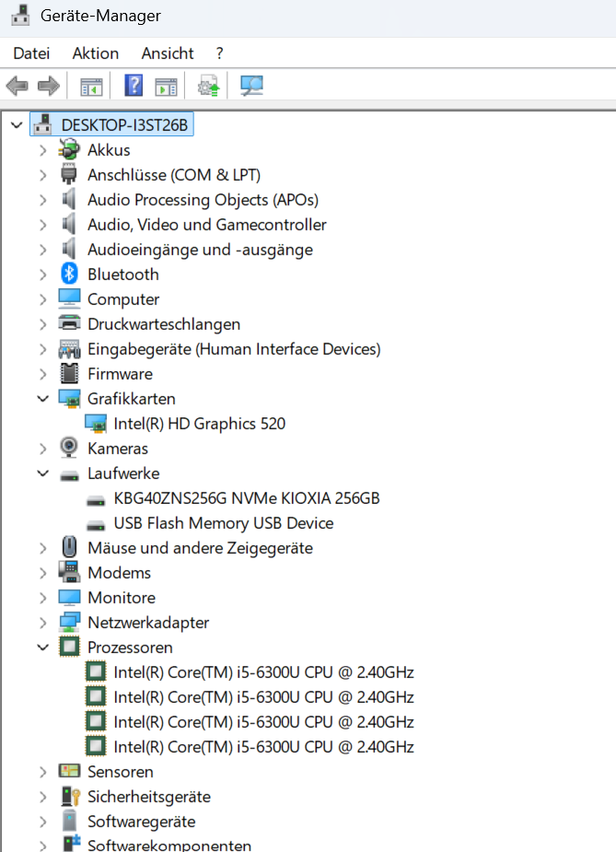
Task: Click Scan for hardware changes monitor icon
Action: point(251,86)
